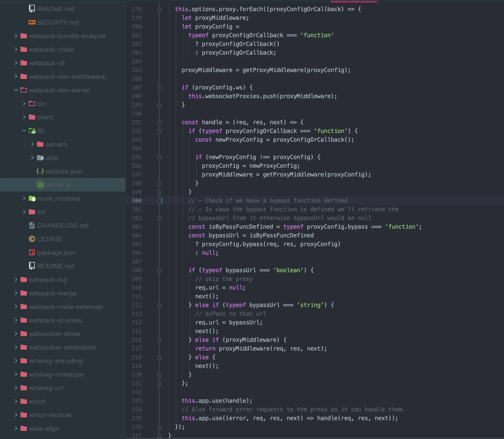Click the this.app.use(handle) code line
Screen dimensions: 504x439
click(x=217, y=401)
